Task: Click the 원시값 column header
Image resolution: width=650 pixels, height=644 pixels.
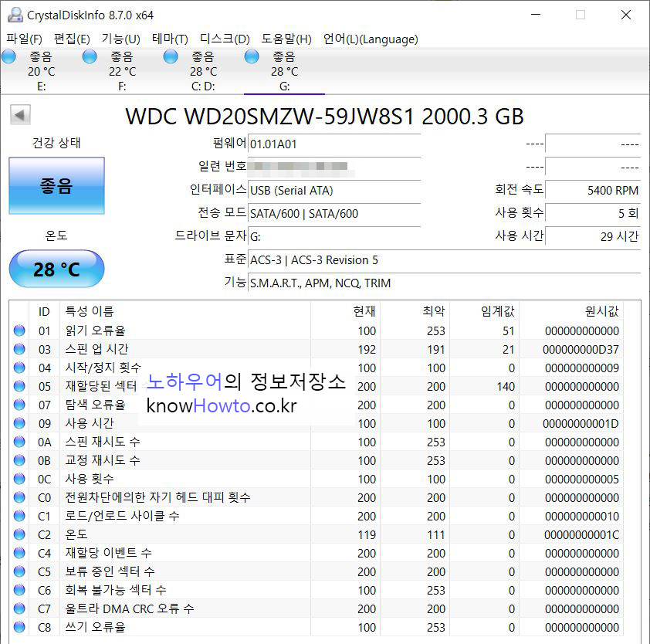Action: point(571,311)
